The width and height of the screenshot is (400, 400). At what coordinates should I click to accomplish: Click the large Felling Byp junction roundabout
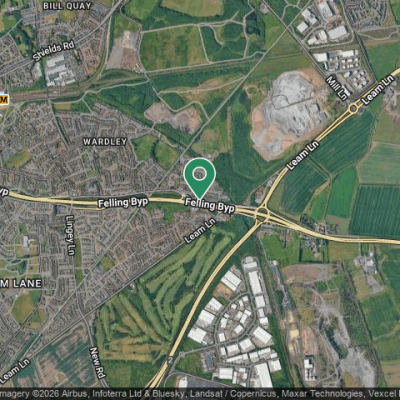263,214
